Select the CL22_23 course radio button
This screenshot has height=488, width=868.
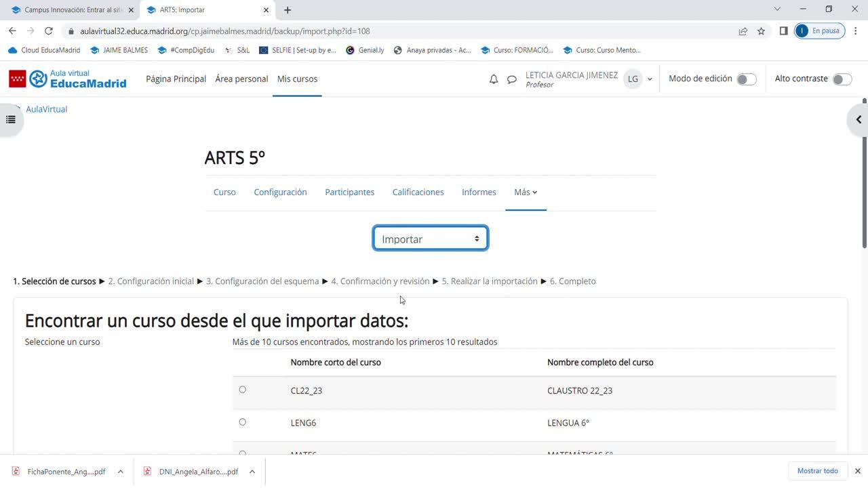243,390
